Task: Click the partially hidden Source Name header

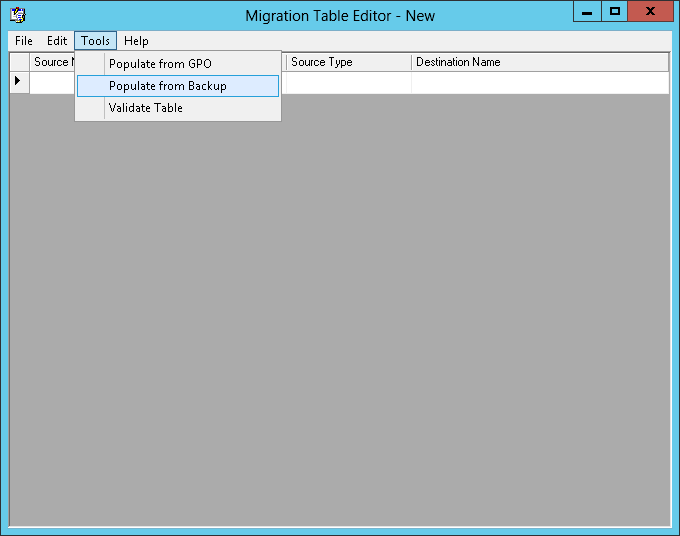Action: point(51,62)
